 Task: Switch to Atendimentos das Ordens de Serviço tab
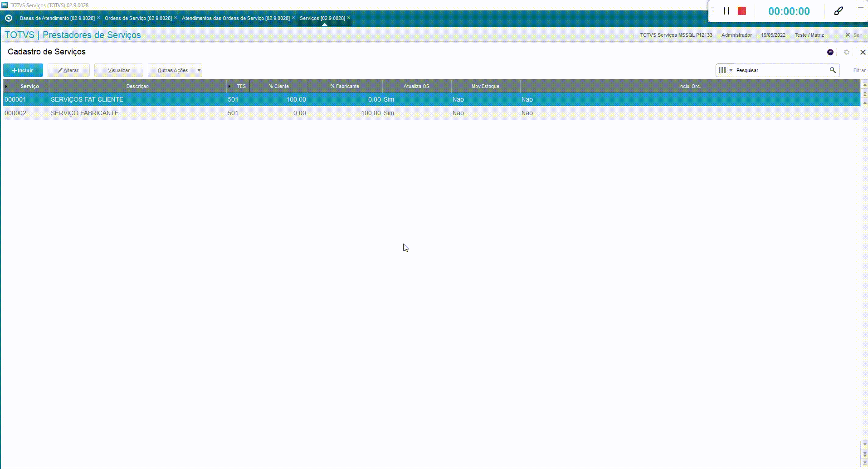(x=236, y=18)
